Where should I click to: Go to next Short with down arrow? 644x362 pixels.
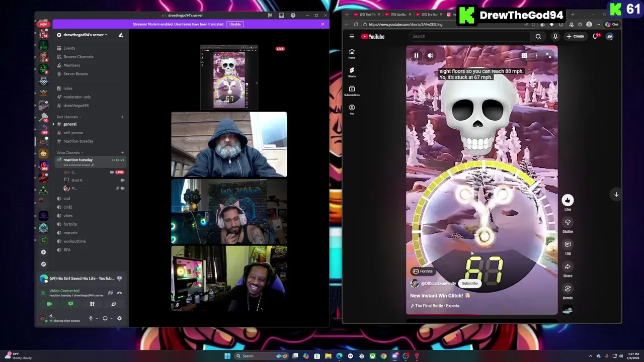tap(616, 194)
